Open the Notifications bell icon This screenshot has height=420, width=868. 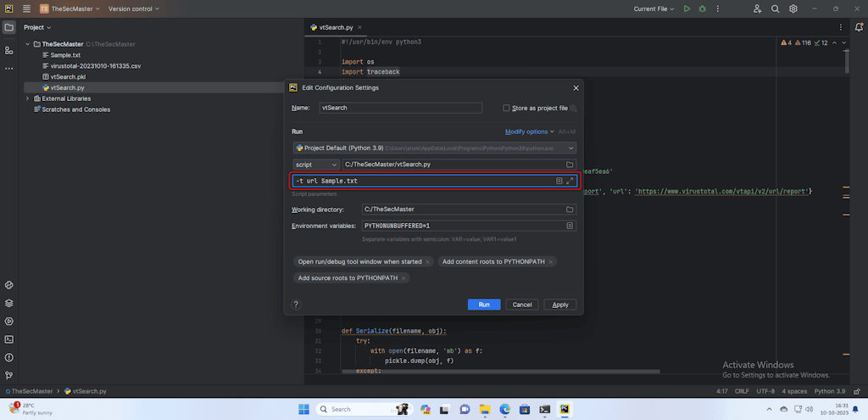coord(859,27)
